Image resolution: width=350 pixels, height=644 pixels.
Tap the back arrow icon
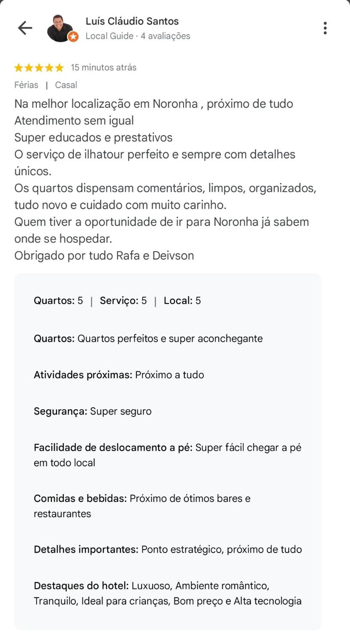point(25,28)
